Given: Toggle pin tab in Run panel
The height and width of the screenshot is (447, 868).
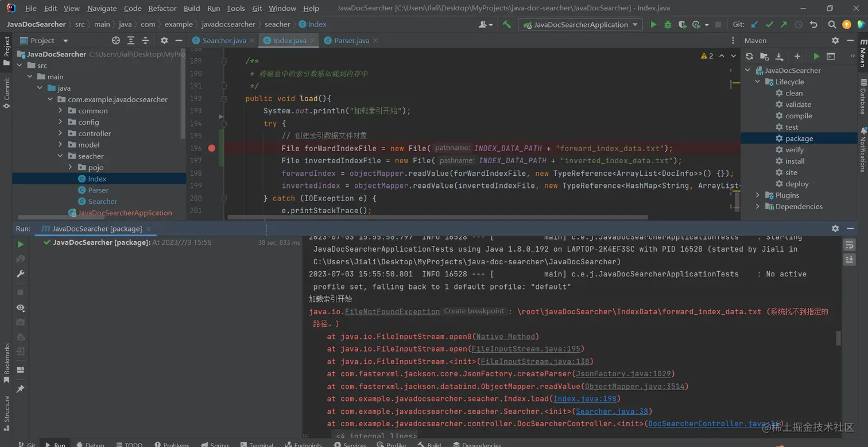Looking at the screenshot, I should point(21,389).
